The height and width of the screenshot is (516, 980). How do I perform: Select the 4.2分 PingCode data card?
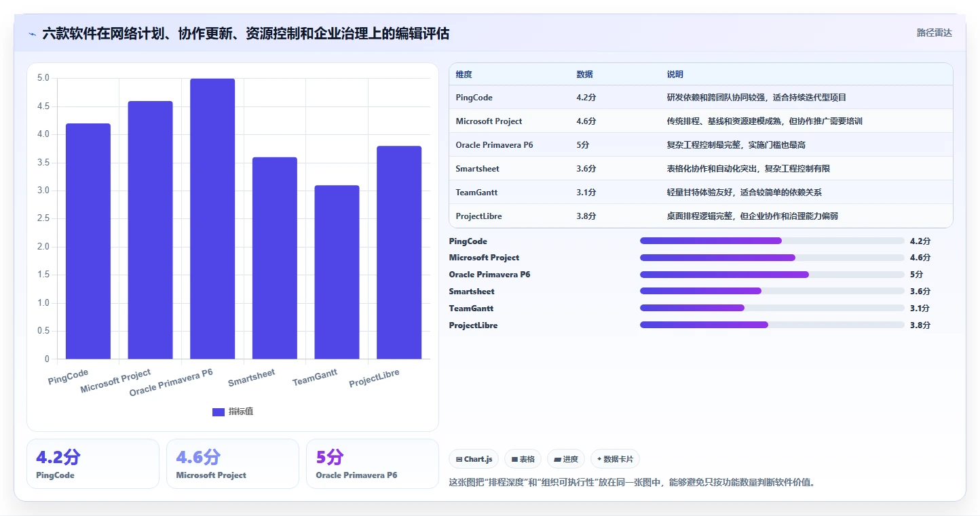click(93, 464)
